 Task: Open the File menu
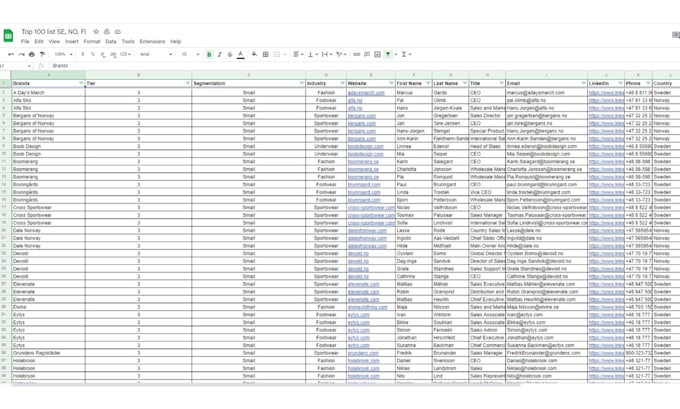click(x=25, y=42)
